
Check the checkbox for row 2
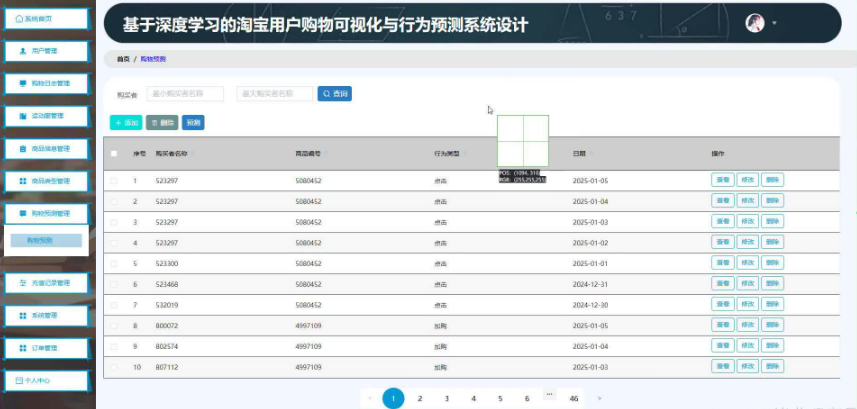114,202
